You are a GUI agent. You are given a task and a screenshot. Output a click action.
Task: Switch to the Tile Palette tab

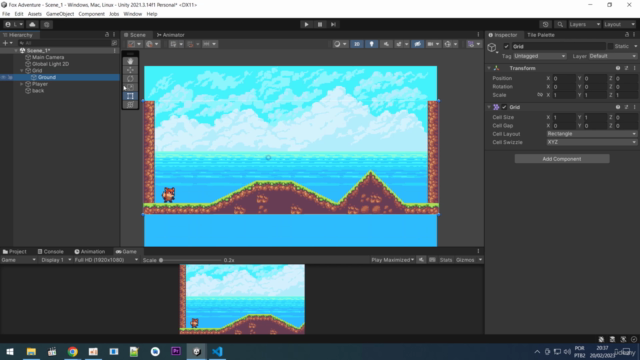tap(540, 35)
